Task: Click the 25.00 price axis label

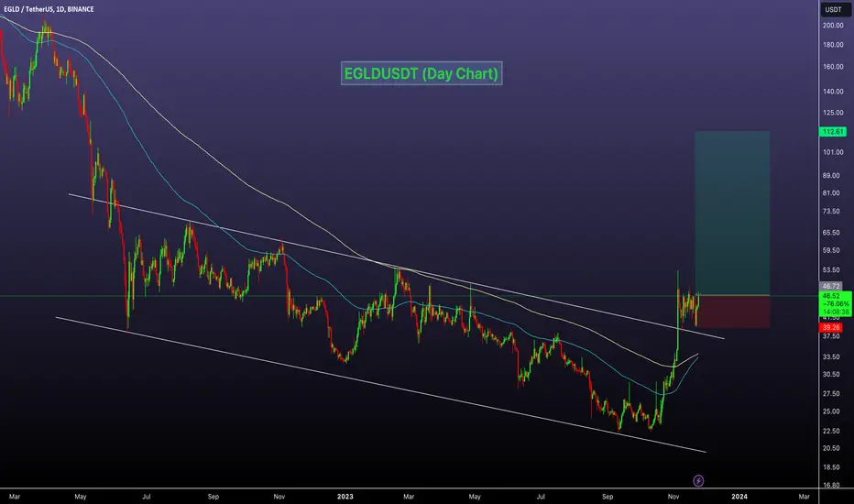Action: click(x=831, y=411)
